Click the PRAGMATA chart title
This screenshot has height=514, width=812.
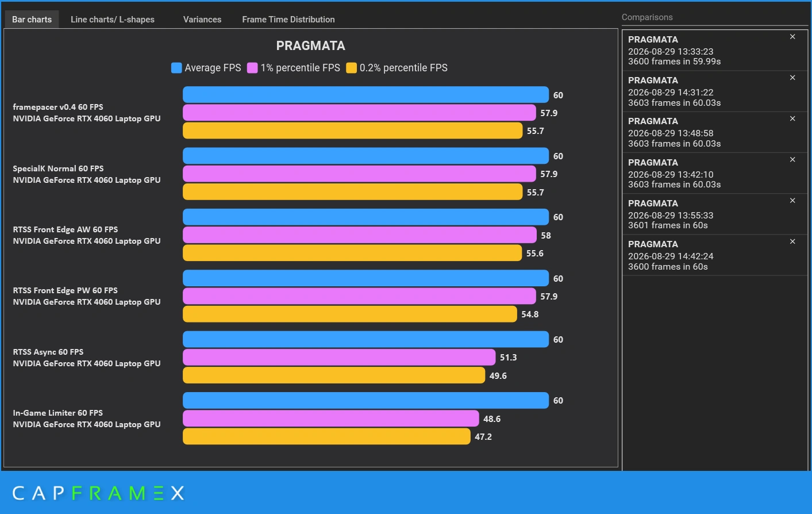pyautogui.click(x=310, y=45)
